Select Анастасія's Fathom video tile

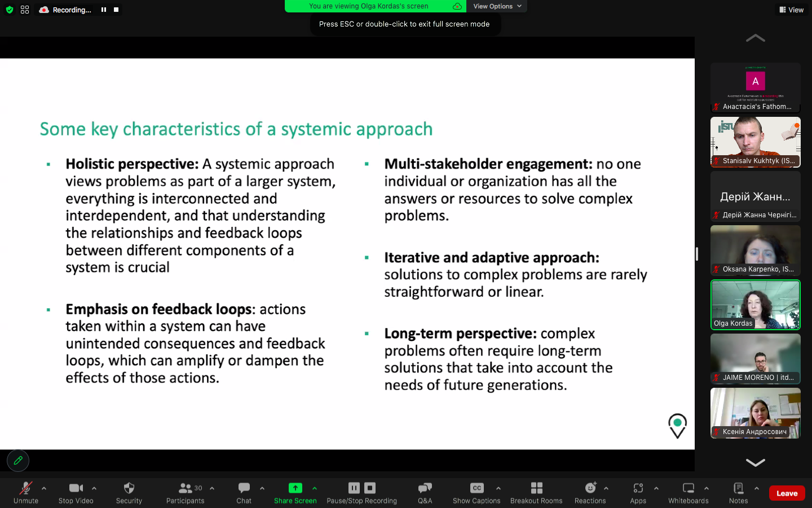756,87
